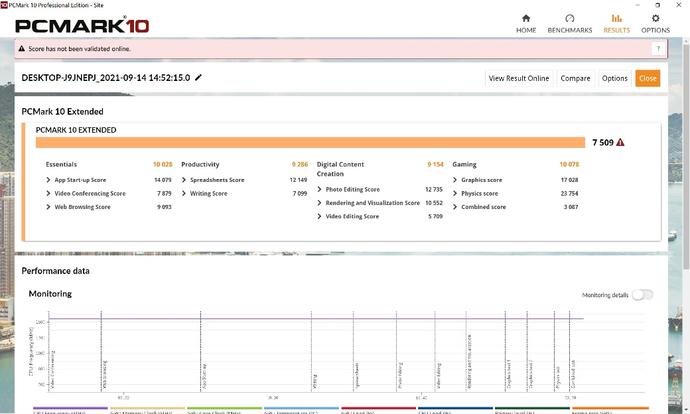Click the Productivity heading
The image size is (690, 414).
tap(200, 164)
